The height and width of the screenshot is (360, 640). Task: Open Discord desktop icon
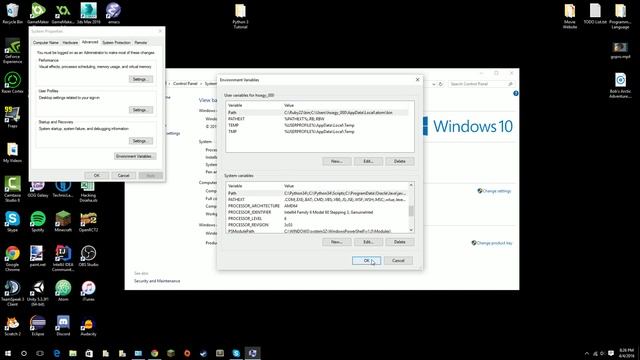63,326
